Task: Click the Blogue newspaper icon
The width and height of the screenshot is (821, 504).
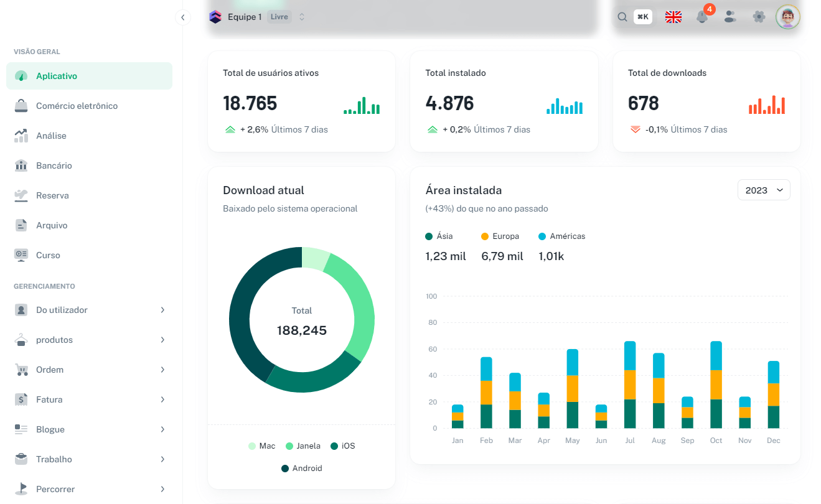Action: click(x=21, y=429)
